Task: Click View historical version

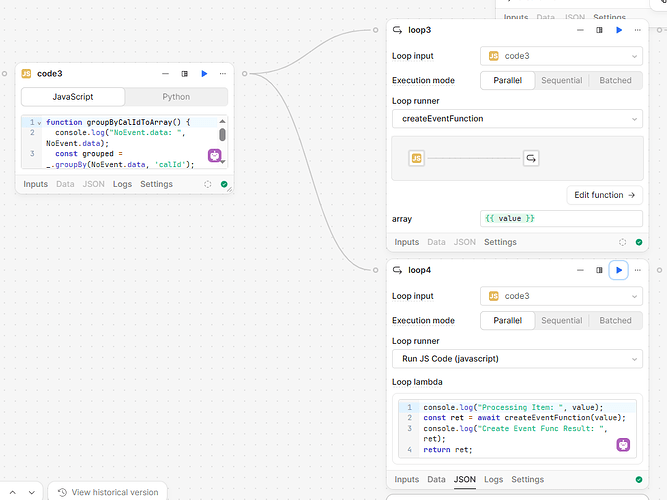Action: (x=107, y=492)
